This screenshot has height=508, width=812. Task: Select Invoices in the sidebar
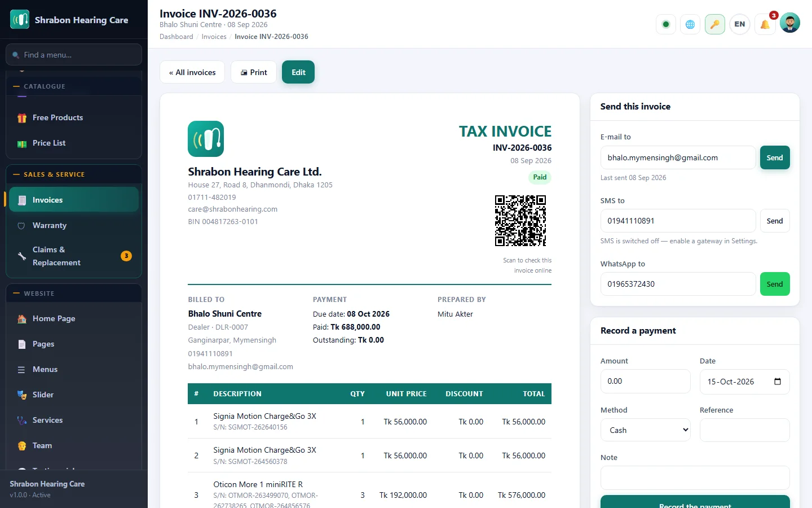click(74, 200)
